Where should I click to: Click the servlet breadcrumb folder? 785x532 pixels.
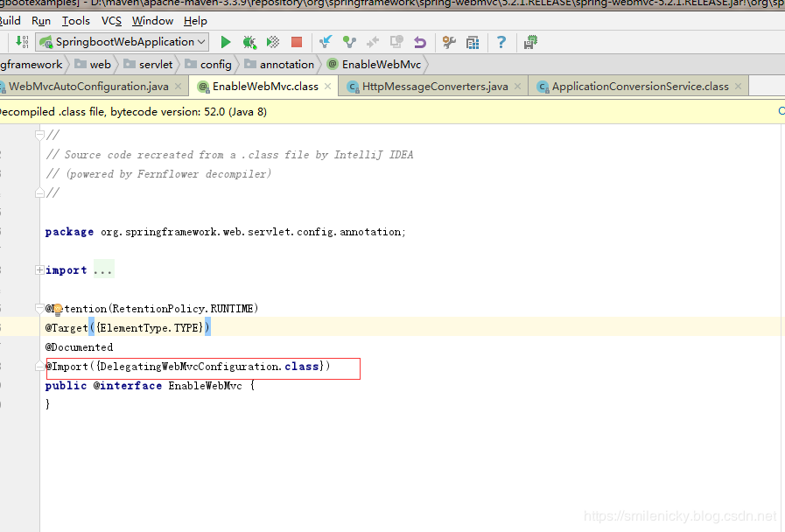[148, 65]
